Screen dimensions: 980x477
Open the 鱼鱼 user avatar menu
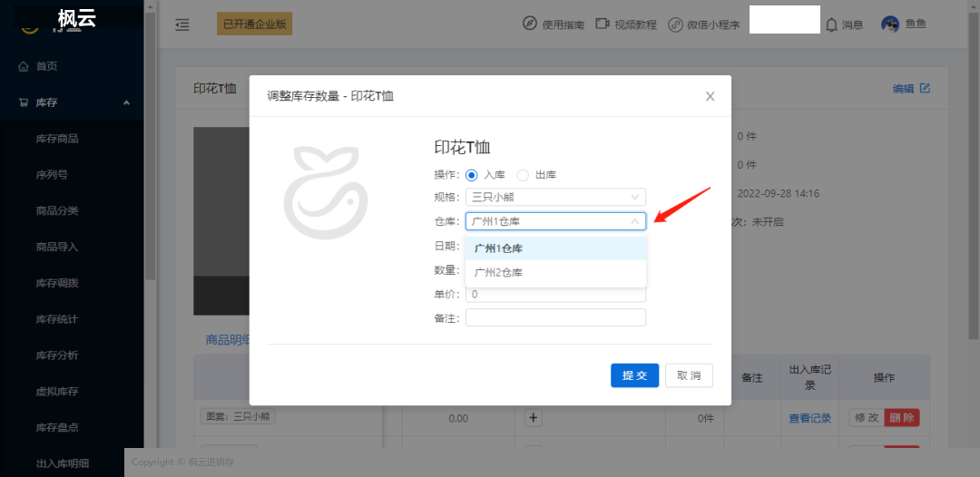pyautogui.click(x=890, y=24)
